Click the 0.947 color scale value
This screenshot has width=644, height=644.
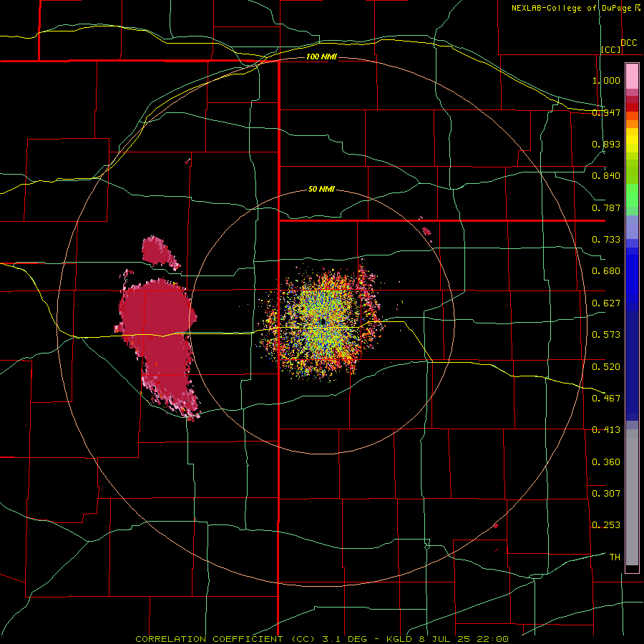pyautogui.click(x=606, y=112)
